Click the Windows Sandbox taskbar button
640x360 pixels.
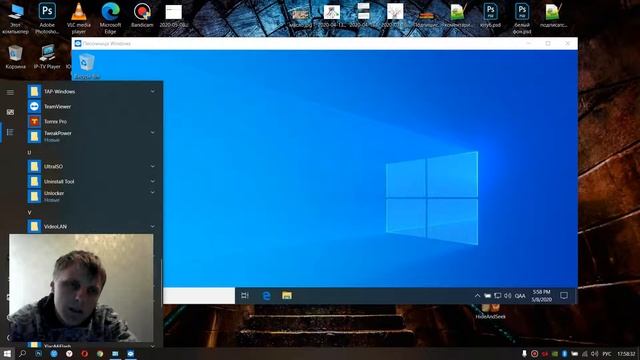coord(131,353)
